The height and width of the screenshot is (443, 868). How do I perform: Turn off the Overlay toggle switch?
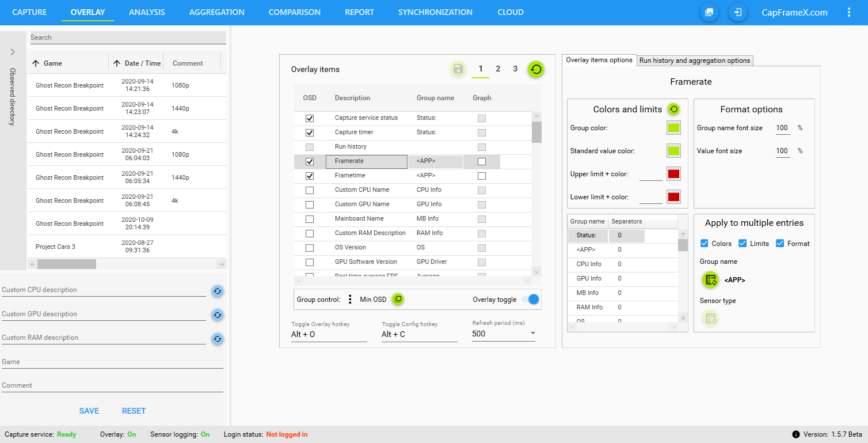530,300
